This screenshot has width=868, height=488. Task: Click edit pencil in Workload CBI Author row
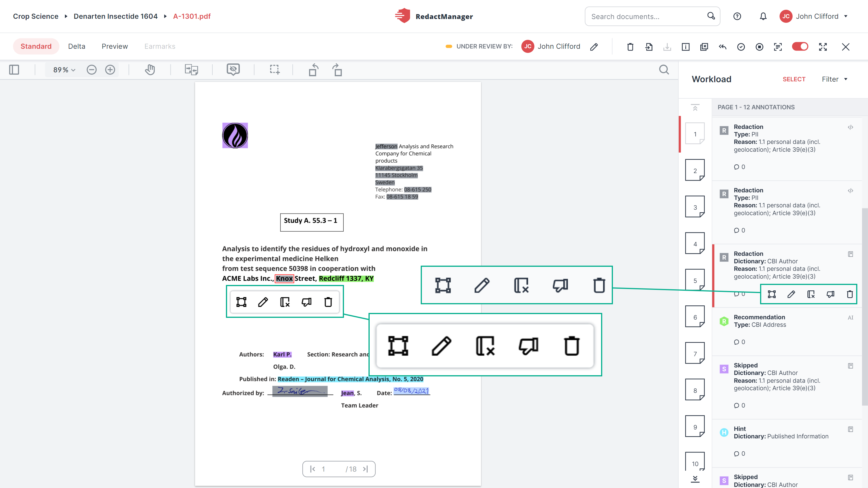(x=791, y=294)
